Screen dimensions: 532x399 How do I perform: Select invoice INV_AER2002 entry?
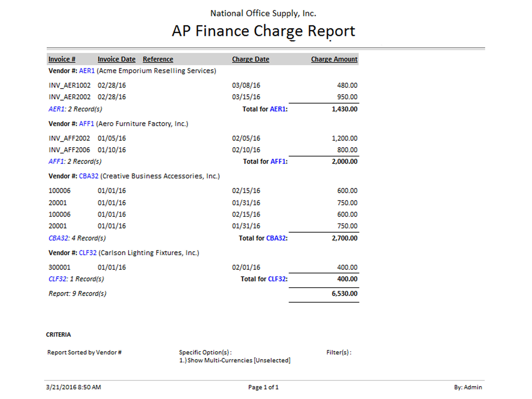click(69, 97)
